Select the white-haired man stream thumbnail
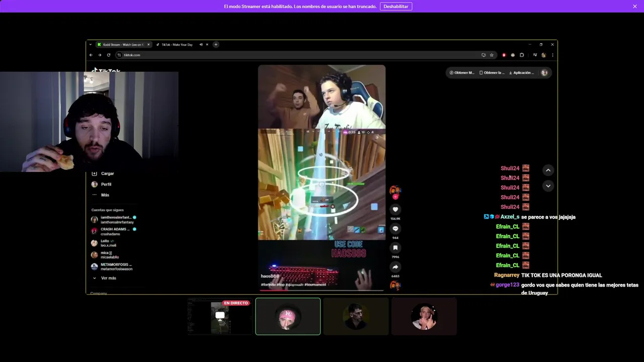 (x=424, y=316)
